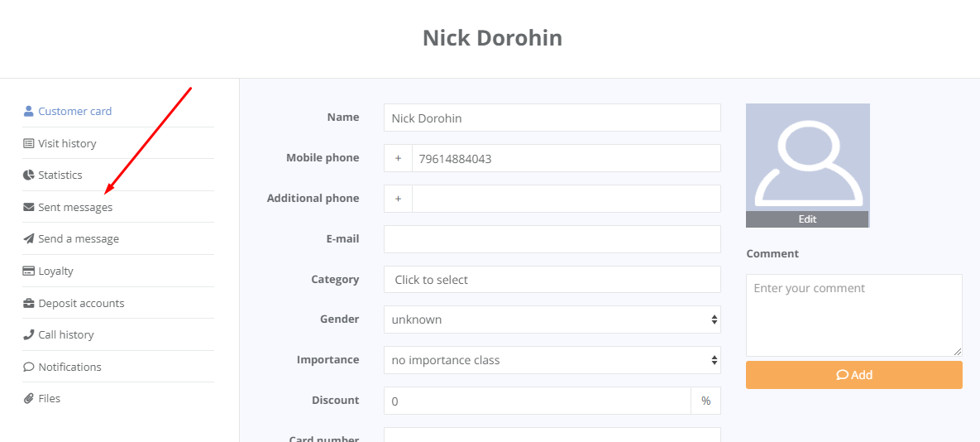The height and width of the screenshot is (442, 980).
Task: Click Edit under the avatar photo
Action: [x=807, y=219]
